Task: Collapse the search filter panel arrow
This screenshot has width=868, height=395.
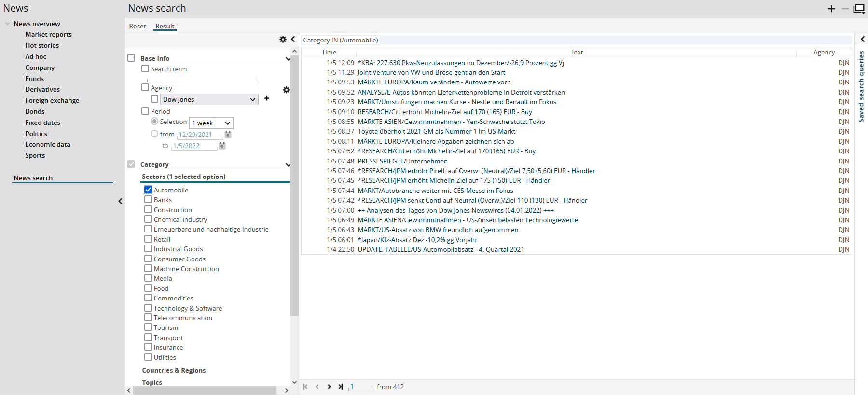Action: point(293,40)
